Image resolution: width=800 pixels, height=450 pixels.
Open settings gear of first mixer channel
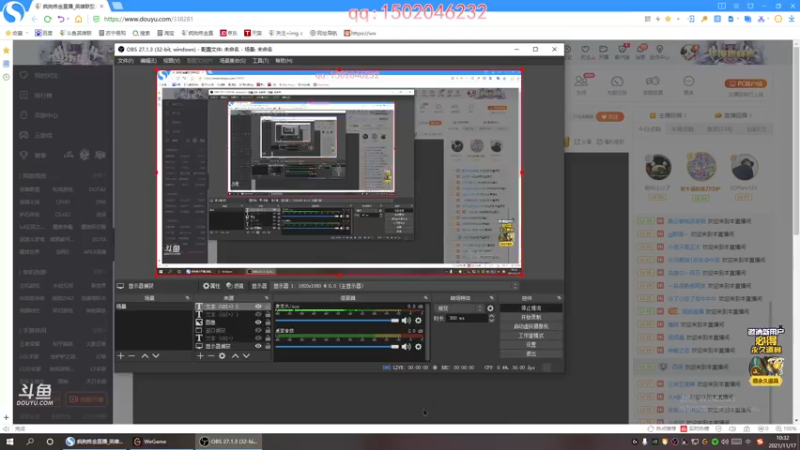click(x=418, y=320)
